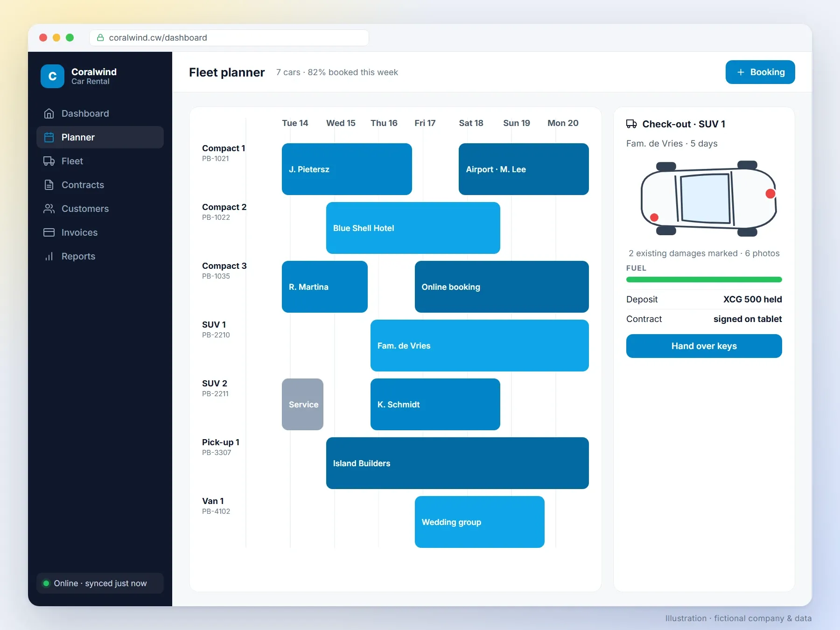Open the Blue Shell Hotel booking
The image size is (840, 630).
point(413,228)
